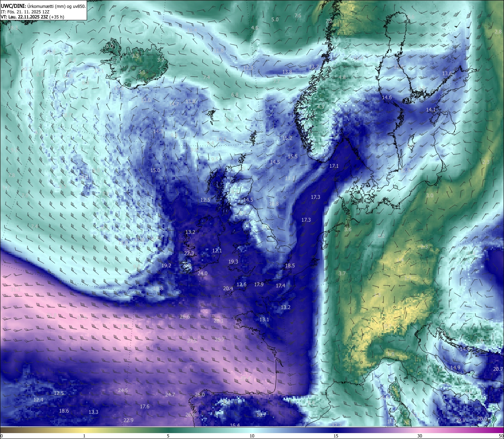
Task: Click the 17.4 value on the map
Action: pos(280,285)
